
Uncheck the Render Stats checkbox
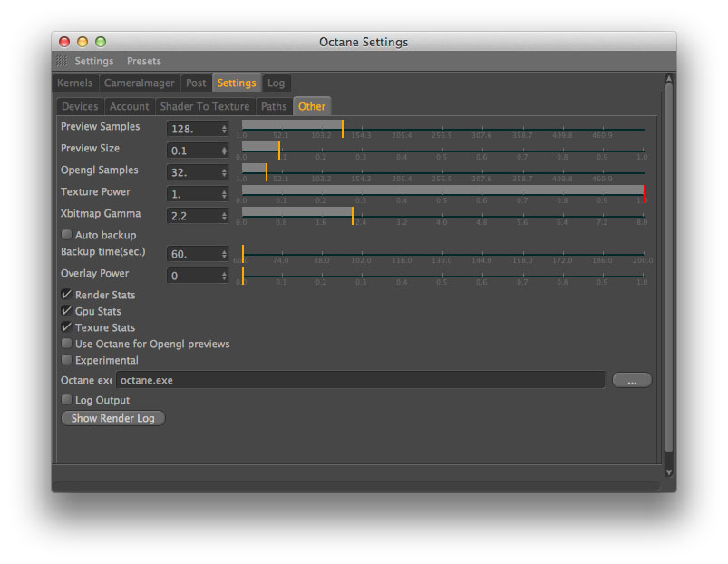coord(66,295)
